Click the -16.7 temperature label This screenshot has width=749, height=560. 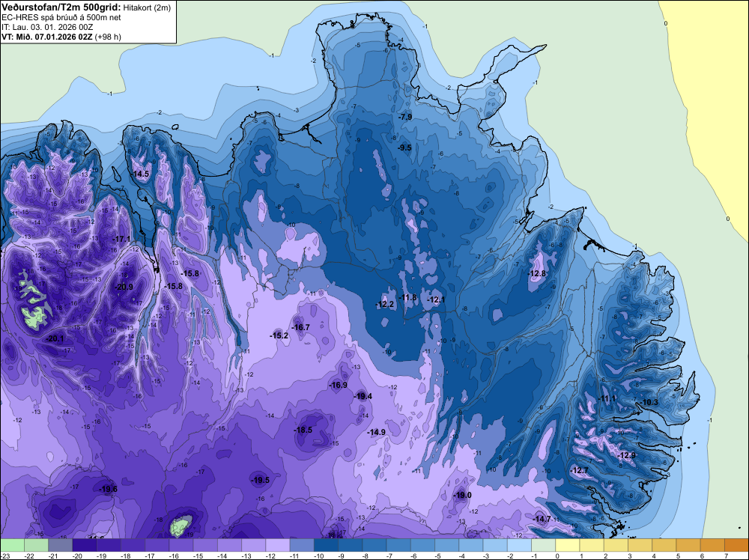[301, 327]
